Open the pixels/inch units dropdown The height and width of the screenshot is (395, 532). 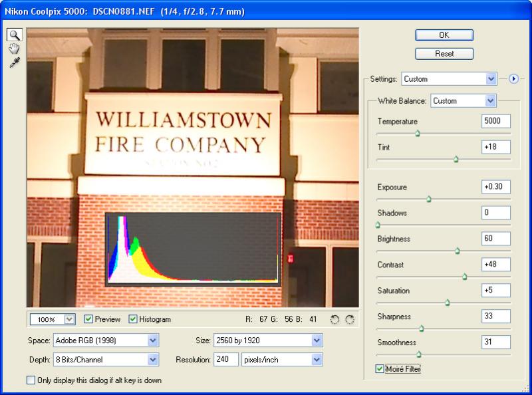tap(282, 360)
